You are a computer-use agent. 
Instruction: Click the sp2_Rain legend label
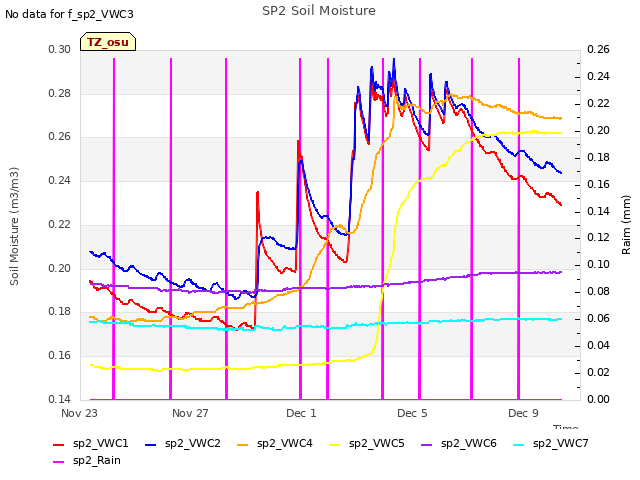tap(97, 460)
